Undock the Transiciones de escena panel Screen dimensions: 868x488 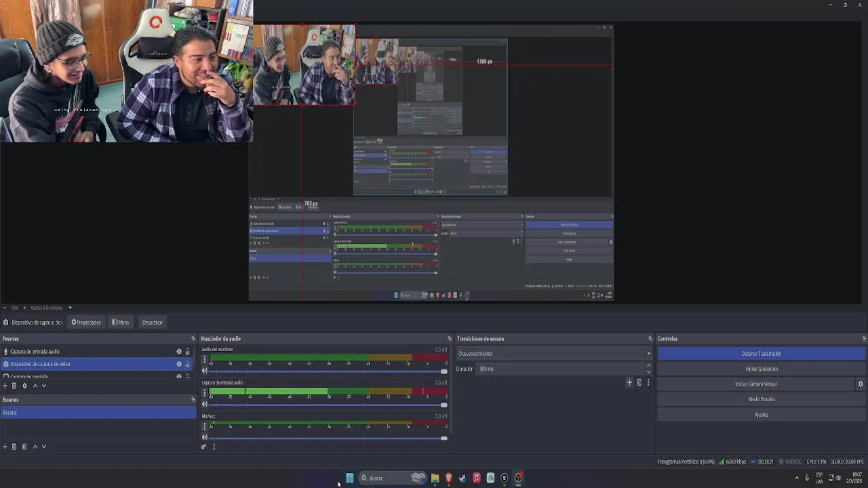[x=650, y=339]
